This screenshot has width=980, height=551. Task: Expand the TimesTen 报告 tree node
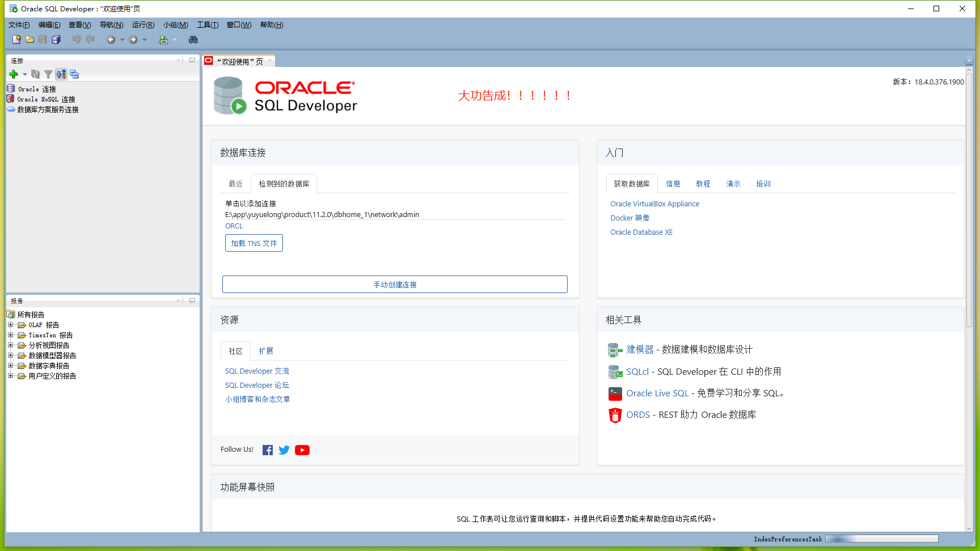pos(11,334)
